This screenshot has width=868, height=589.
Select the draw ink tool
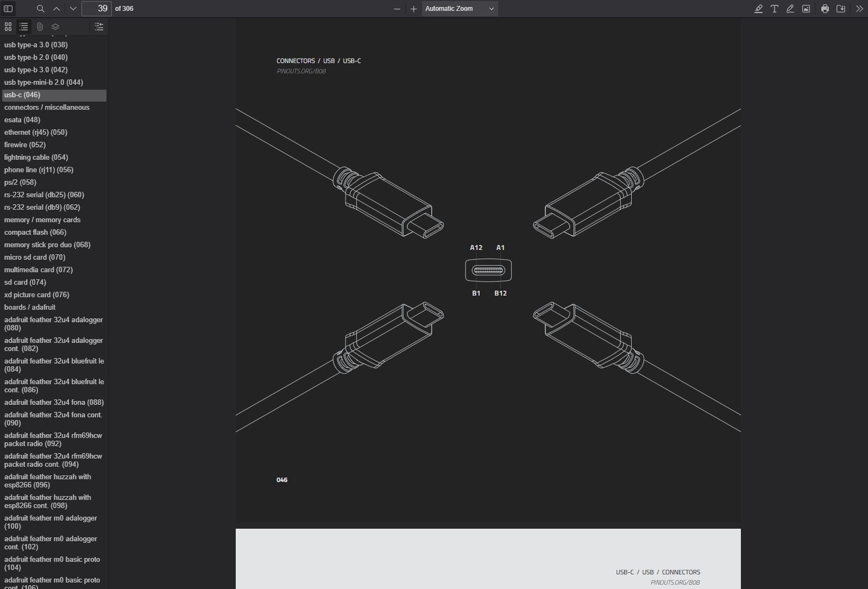click(x=790, y=9)
